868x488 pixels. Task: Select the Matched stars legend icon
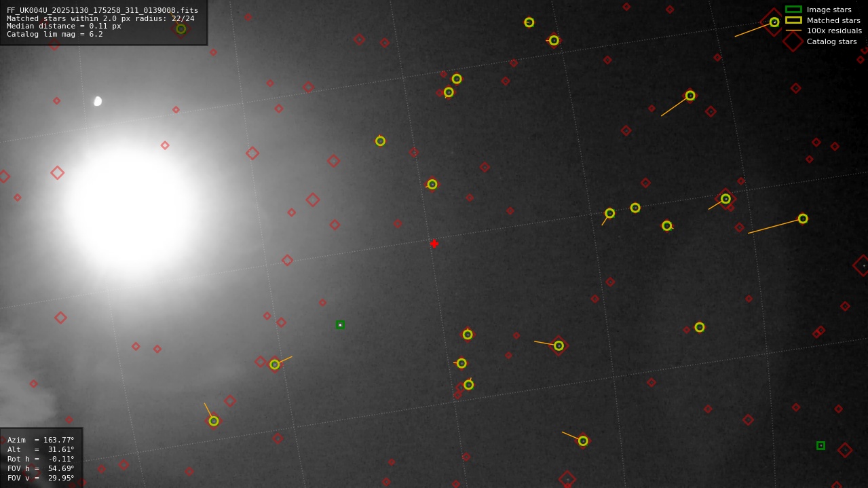click(792, 20)
